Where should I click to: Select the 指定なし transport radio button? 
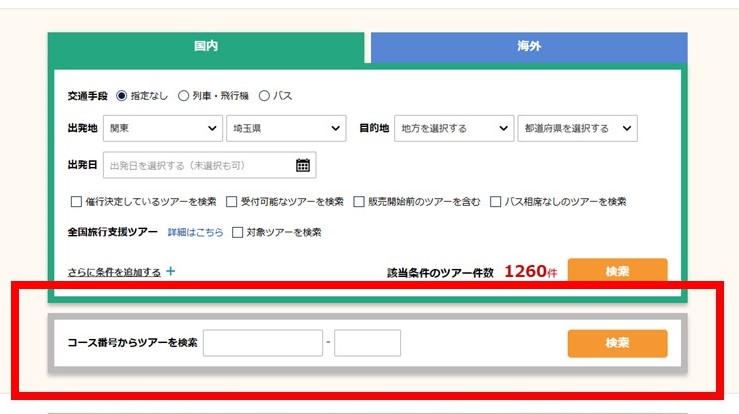point(122,96)
